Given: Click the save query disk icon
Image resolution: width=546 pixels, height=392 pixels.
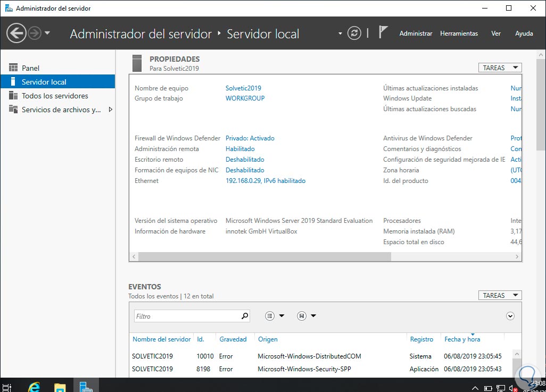Looking at the screenshot, I should pos(302,316).
